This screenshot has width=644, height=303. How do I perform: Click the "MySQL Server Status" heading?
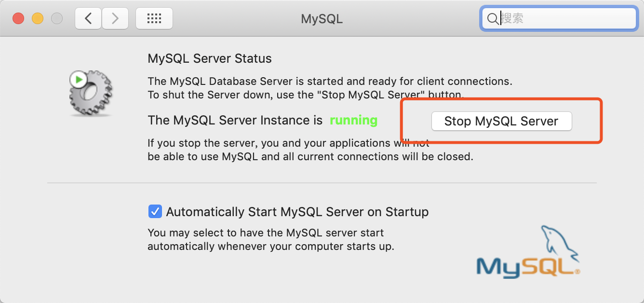[x=210, y=59]
